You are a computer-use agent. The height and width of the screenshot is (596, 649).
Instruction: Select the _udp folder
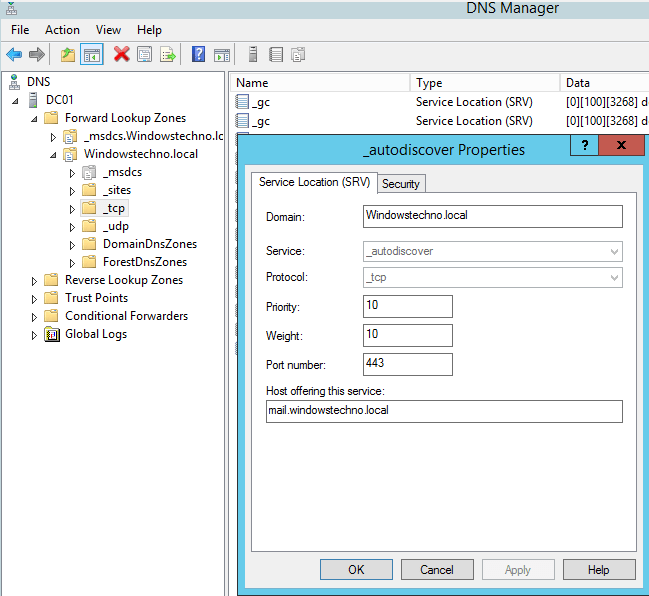tap(115, 226)
